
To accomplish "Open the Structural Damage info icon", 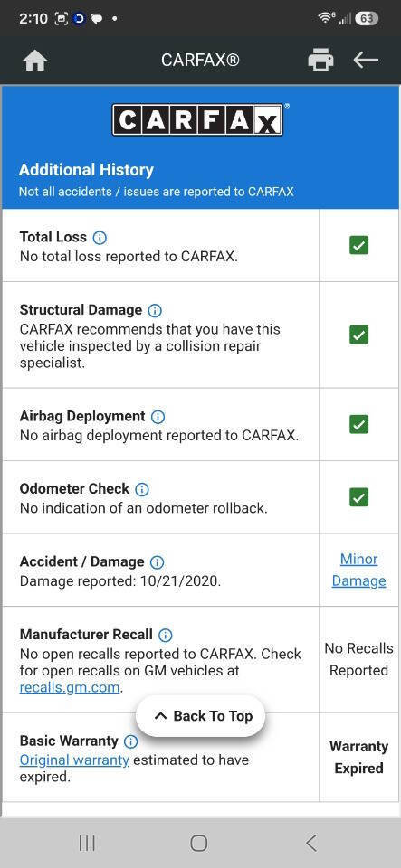I will [155, 310].
